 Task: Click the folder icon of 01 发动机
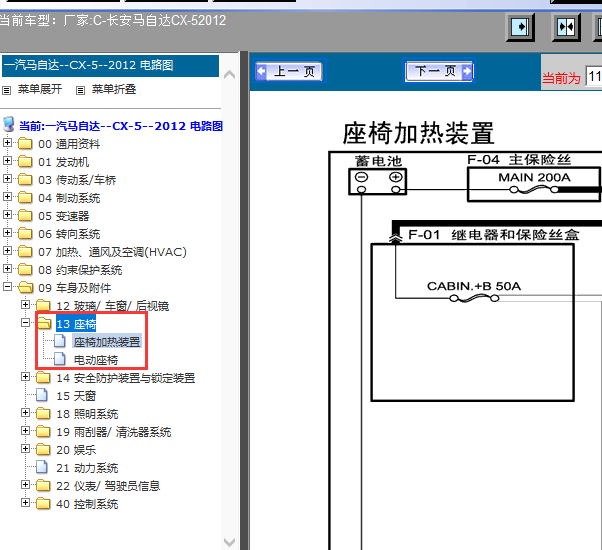(x=25, y=162)
